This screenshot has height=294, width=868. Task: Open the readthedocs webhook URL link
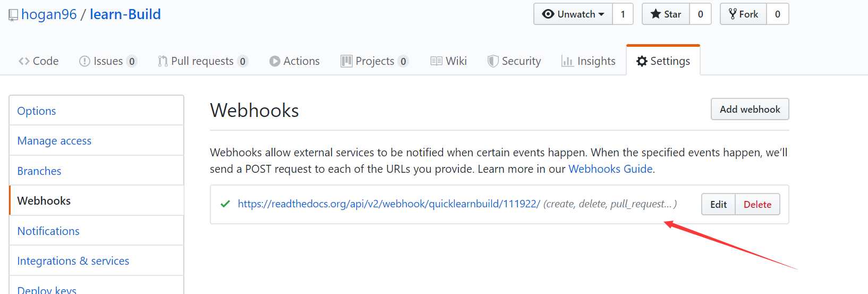pos(389,204)
